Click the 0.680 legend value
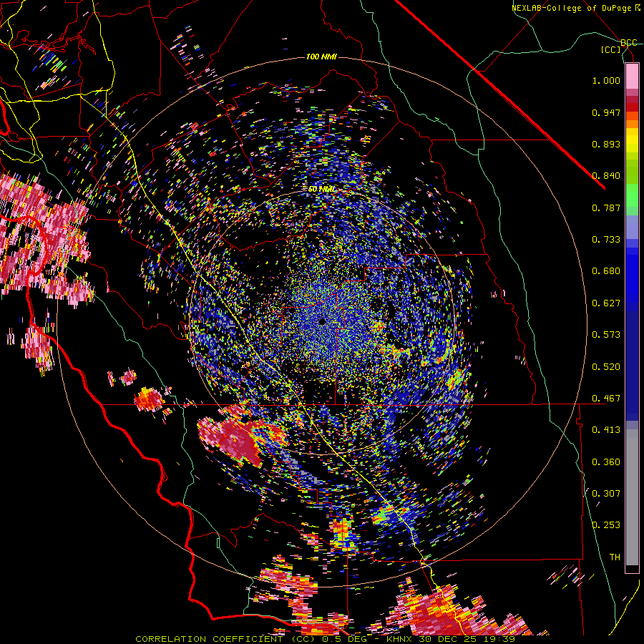Viewport: 644px width, 644px height. click(606, 271)
